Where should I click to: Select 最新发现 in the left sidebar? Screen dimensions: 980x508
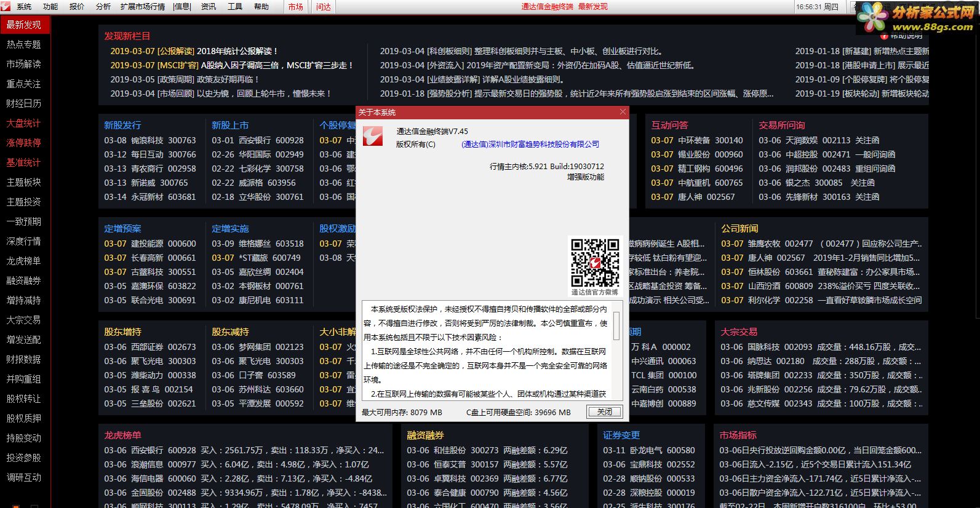tap(24, 25)
